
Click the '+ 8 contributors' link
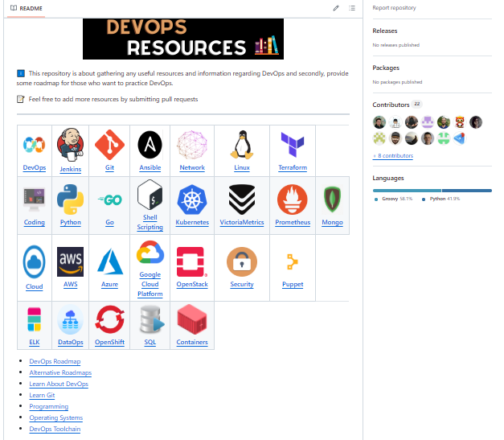(393, 156)
